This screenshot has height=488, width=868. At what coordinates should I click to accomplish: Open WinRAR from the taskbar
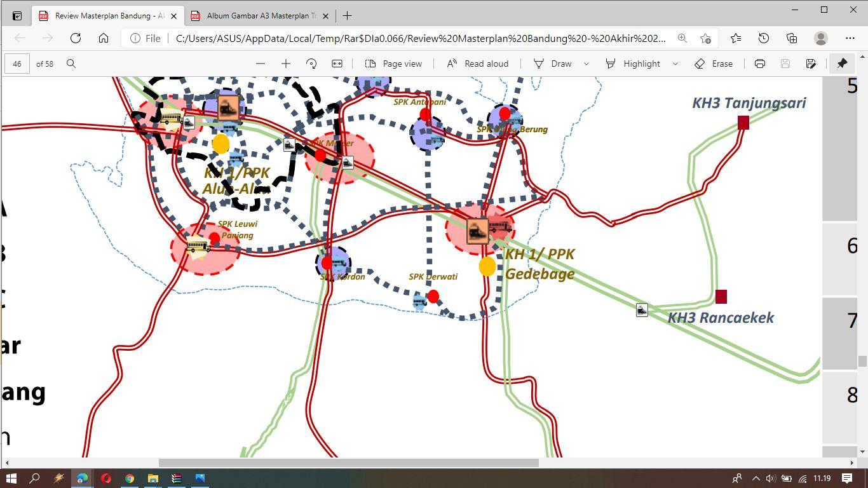click(176, 478)
